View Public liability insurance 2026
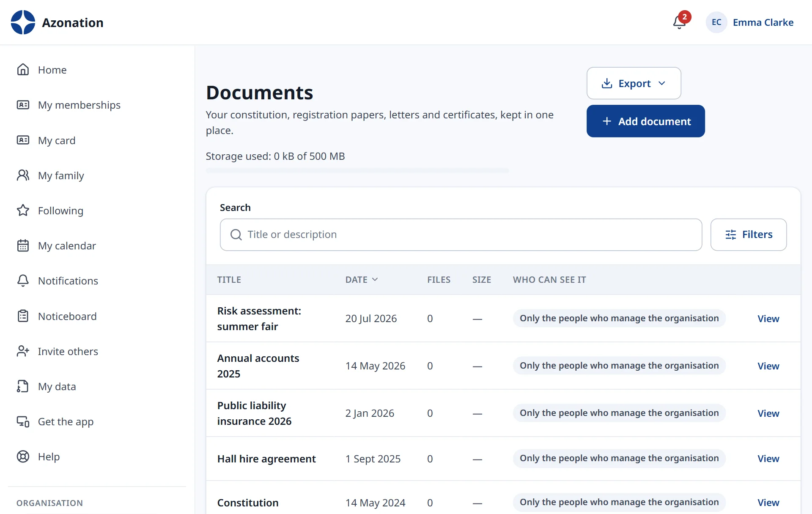Viewport: 812px width, 514px height. [x=768, y=413]
